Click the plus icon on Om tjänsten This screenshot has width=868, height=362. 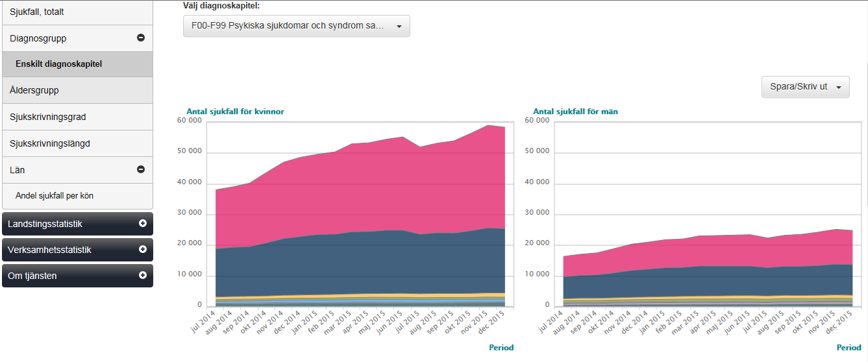click(143, 275)
